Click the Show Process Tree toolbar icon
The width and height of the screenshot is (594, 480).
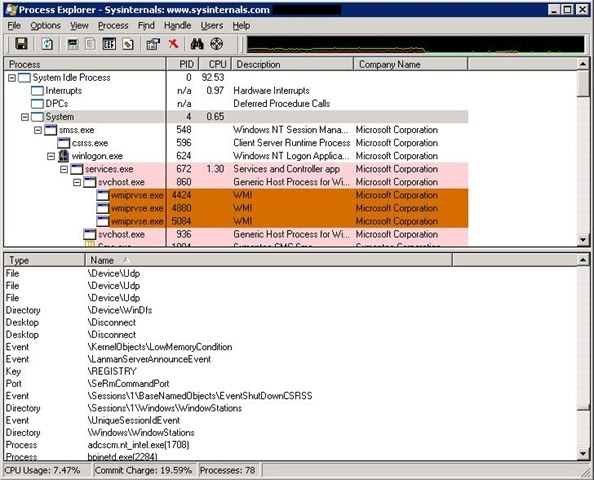coord(90,44)
